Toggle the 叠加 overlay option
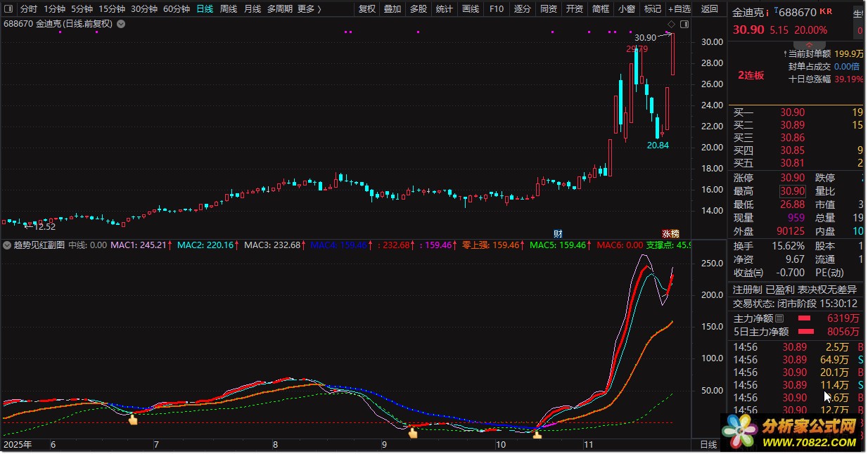868x454 pixels. coord(392,9)
